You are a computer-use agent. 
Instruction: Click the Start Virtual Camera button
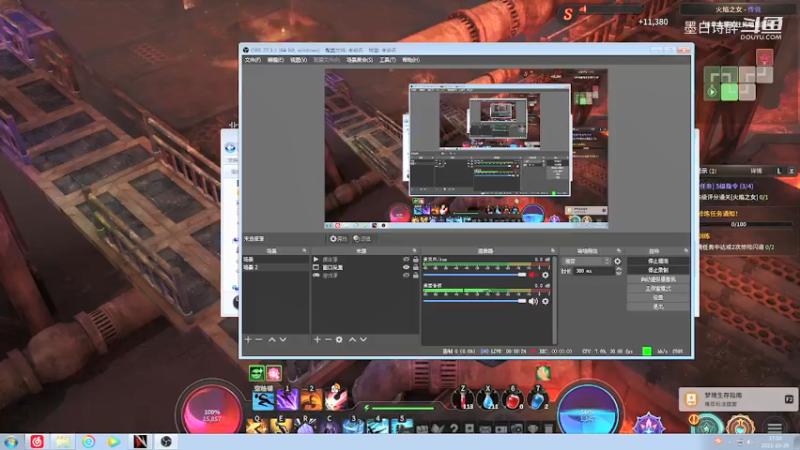[x=658, y=279]
